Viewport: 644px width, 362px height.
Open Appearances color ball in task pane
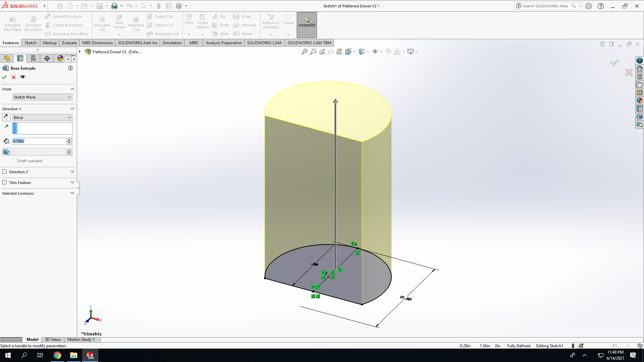point(640,101)
